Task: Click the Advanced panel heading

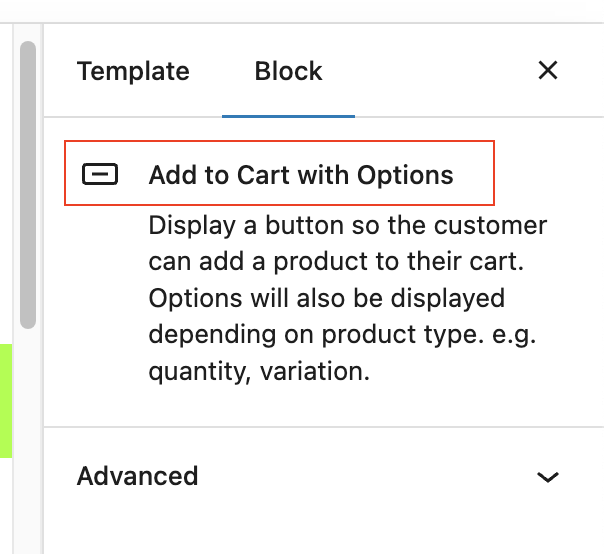Action: pos(138,476)
